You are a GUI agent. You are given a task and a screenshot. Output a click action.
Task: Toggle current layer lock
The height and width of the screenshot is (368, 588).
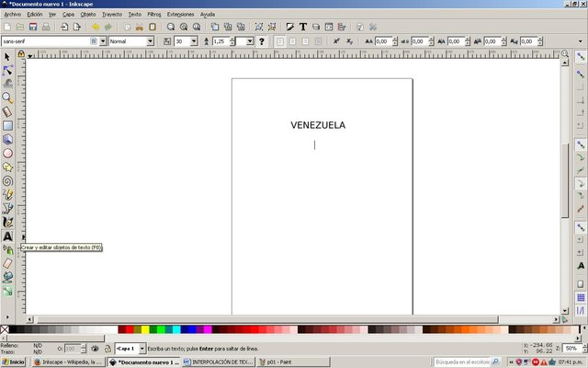(107, 349)
